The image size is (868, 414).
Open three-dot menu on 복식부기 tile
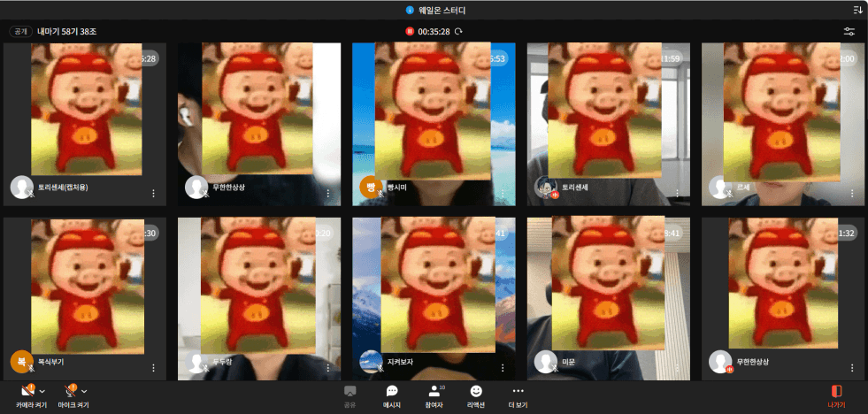coord(153,368)
